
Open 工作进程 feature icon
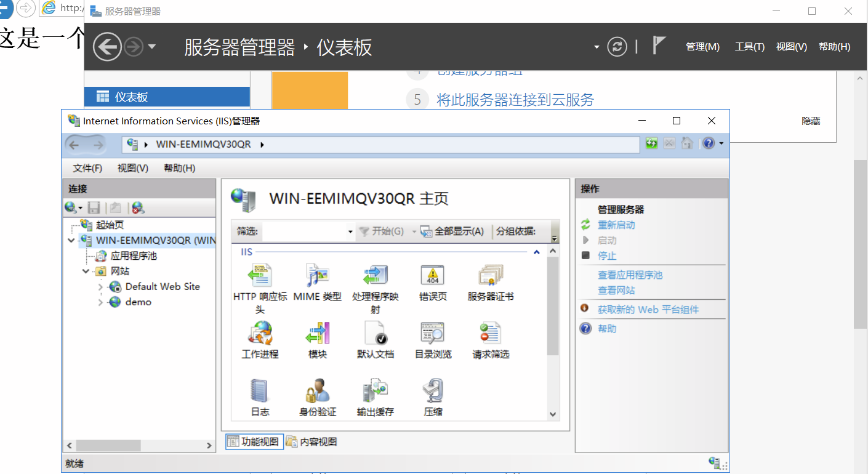tap(260, 333)
